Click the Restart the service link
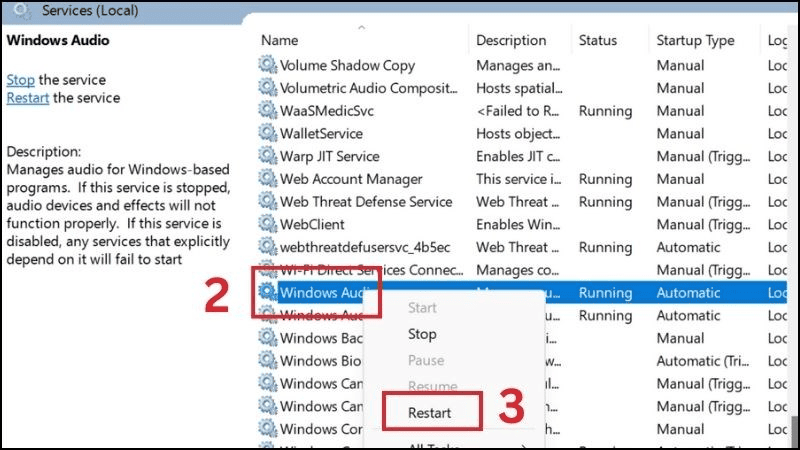800x450 pixels. pyautogui.click(x=27, y=98)
